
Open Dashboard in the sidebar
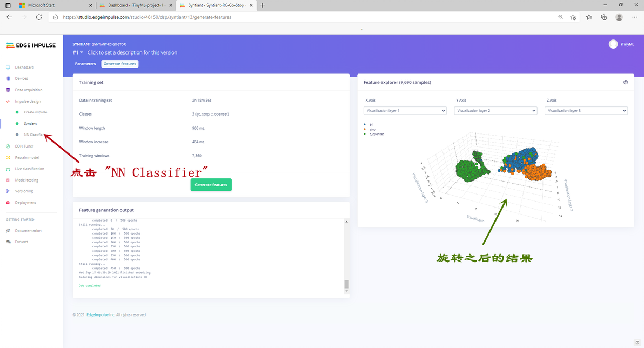tap(24, 68)
